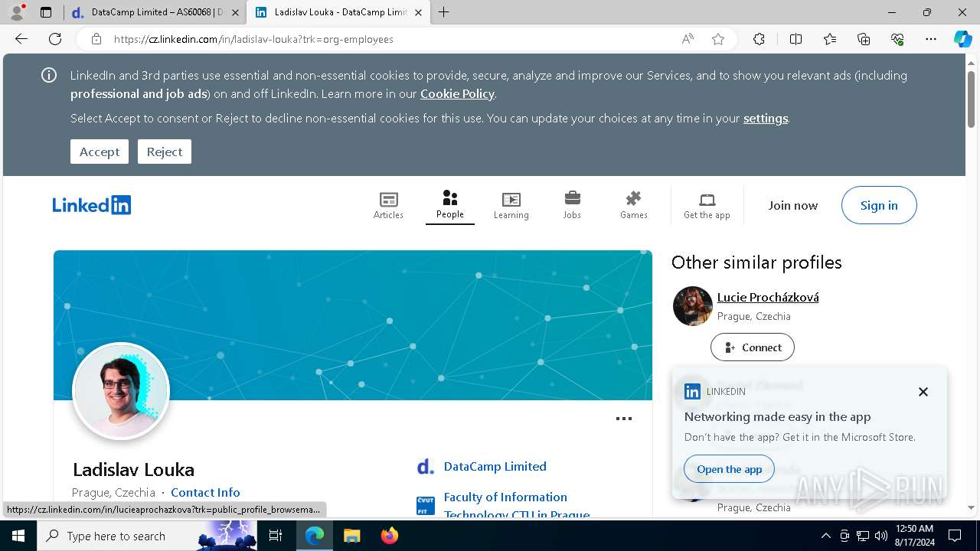Open Lucie Procházková's profile
This screenshot has width=980, height=551.
click(x=768, y=297)
